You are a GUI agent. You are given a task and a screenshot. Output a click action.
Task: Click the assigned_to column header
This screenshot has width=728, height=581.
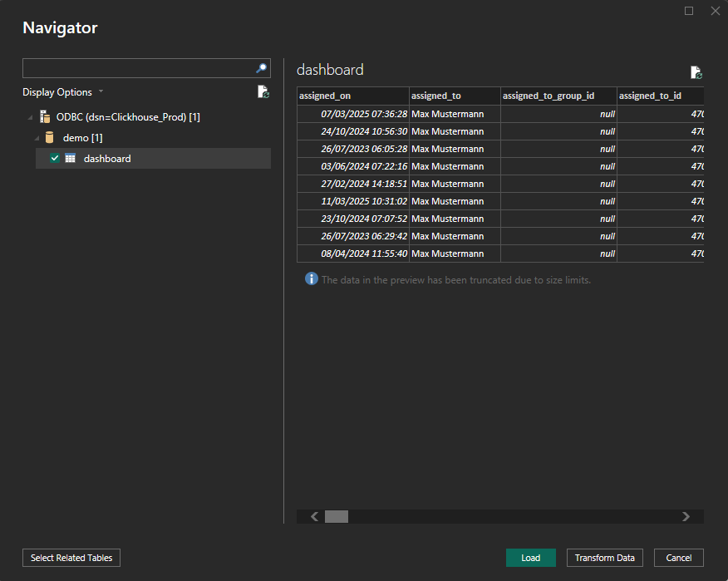point(455,96)
